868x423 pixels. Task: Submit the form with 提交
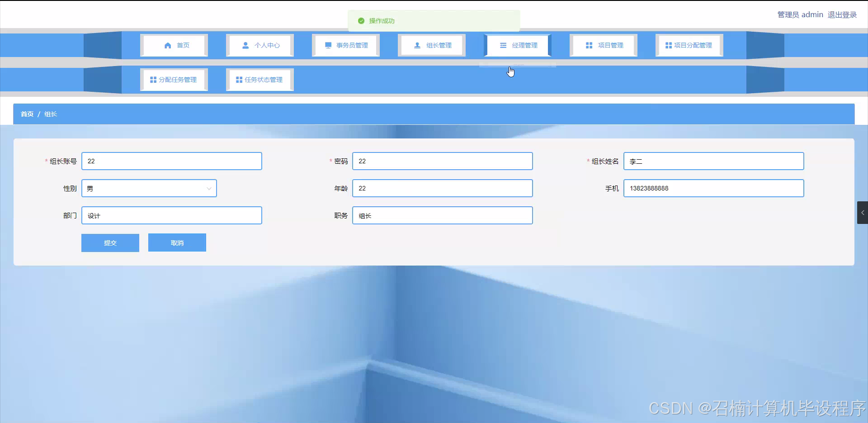click(x=110, y=243)
